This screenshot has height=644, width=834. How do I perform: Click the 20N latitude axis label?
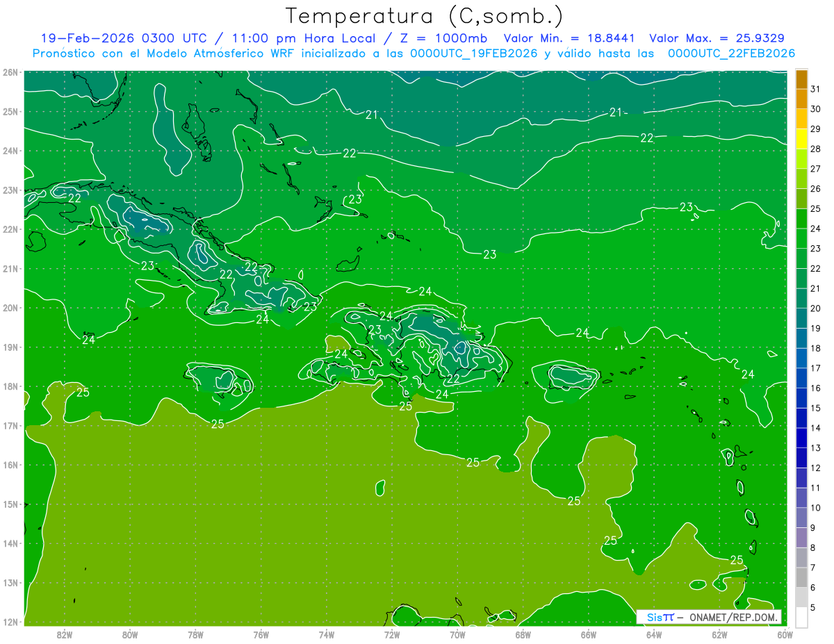tap(10, 308)
